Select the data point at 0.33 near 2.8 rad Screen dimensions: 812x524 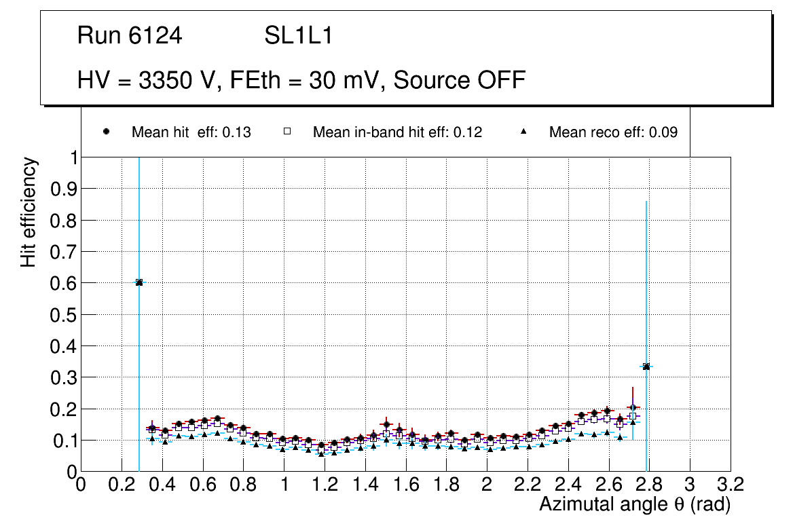[x=646, y=367]
